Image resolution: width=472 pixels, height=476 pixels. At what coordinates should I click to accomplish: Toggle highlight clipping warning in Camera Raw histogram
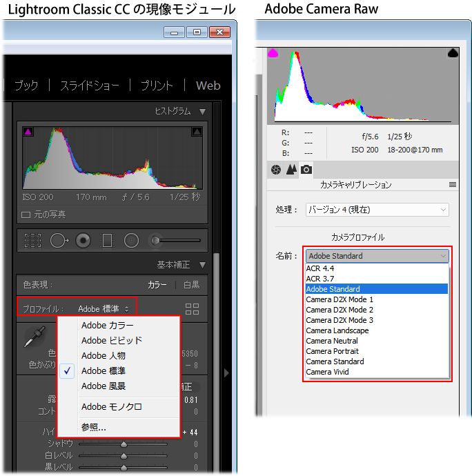(453, 53)
